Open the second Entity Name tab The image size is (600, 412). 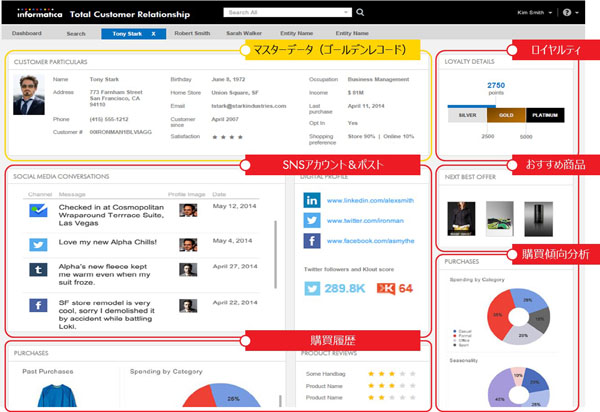(x=352, y=33)
